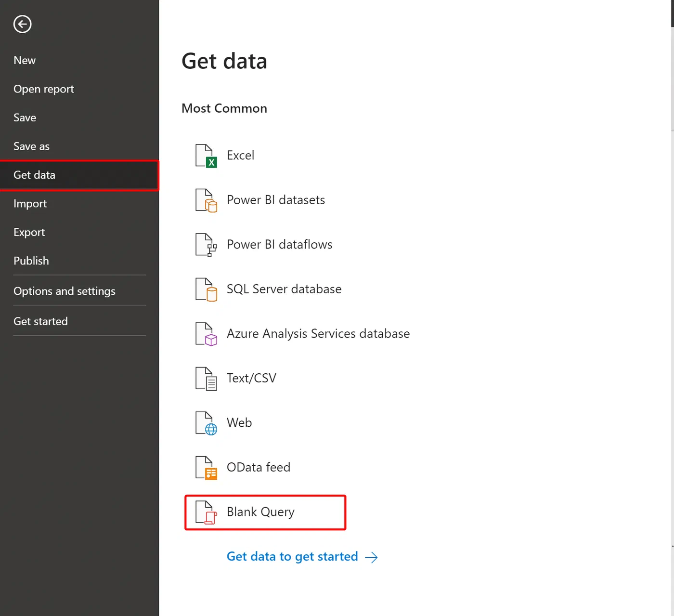Click the Web globe icon

coord(206,423)
